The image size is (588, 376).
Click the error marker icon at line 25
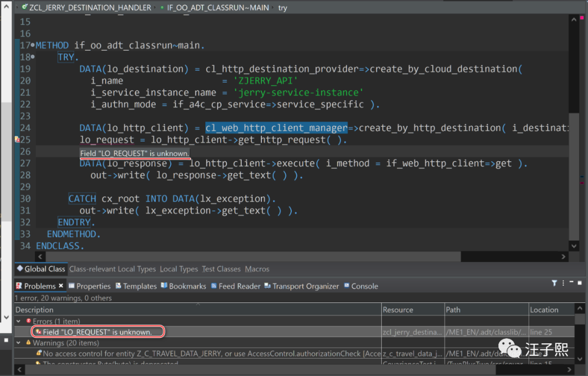(x=17, y=140)
